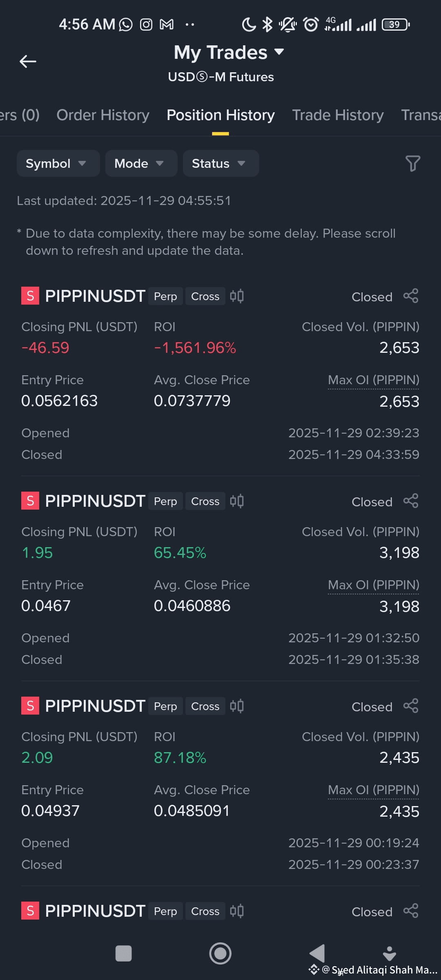Open candlestick chart icon of third PIPPINUSDT
The width and height of the screenshot is (441, 980).
pos(237,706)
